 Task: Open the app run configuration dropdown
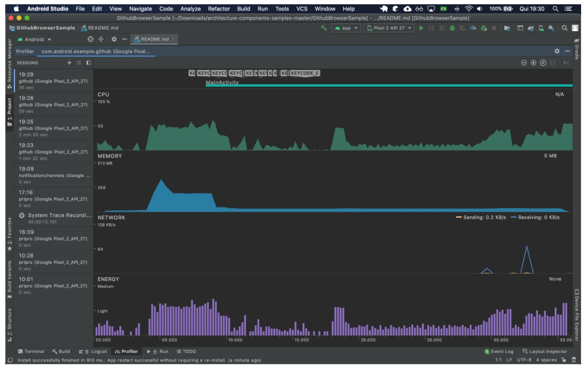(x=346, y=28)
